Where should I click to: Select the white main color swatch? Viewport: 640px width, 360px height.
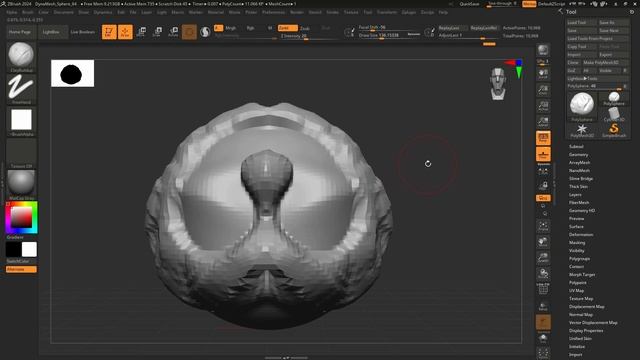(29, 249)
